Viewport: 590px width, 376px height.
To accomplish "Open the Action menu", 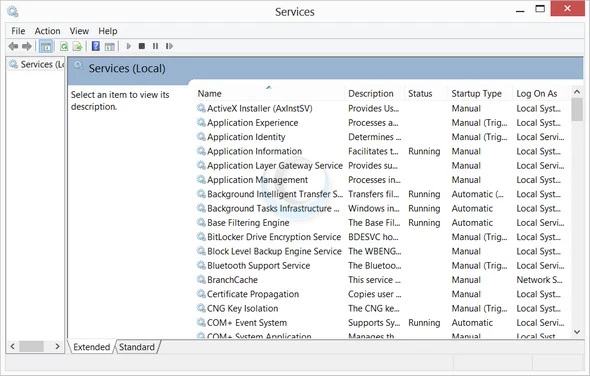I will pos(47,31).
